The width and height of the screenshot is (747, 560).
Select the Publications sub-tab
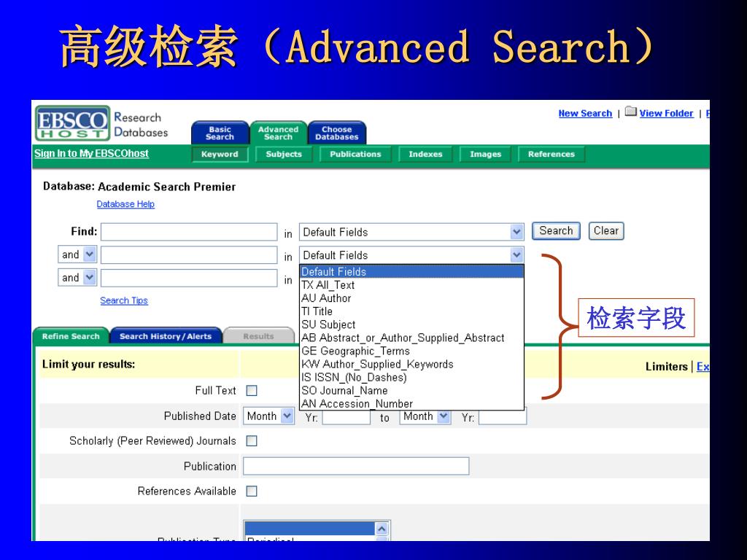click(x=355, y=155)
